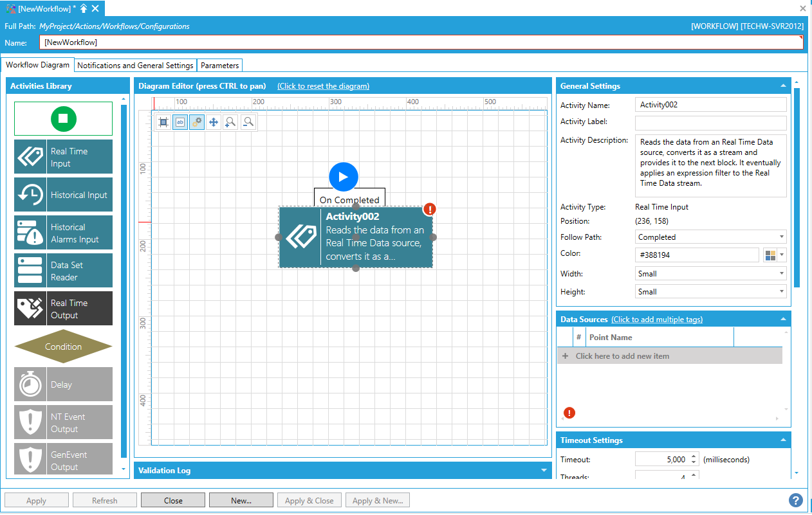Switch to Notifications and General Settings tab
This screenshot has width=812, height=515.
pos(135,66)
